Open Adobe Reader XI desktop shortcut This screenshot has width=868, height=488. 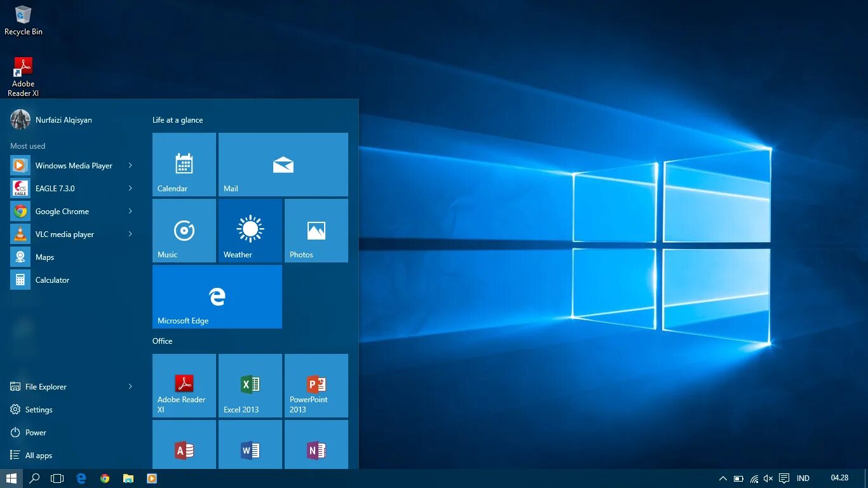pyautogui.click(x=24, y=76)
